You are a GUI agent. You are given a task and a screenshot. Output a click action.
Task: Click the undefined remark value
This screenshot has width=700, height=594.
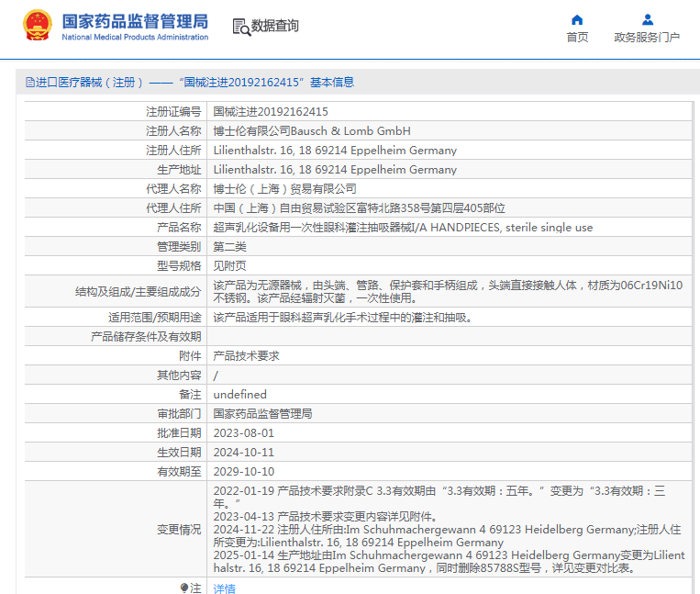click(239, 395)
